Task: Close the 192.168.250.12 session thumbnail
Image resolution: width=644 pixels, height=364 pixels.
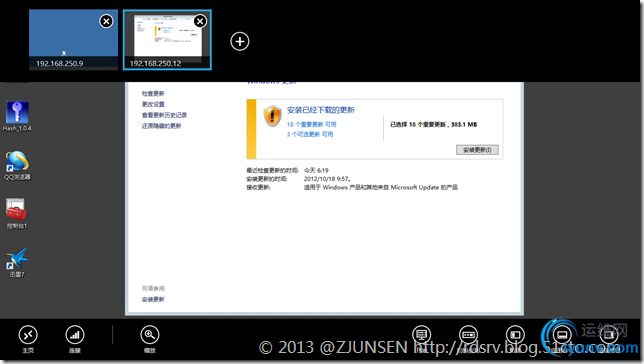Action: (x=200, y=21)
